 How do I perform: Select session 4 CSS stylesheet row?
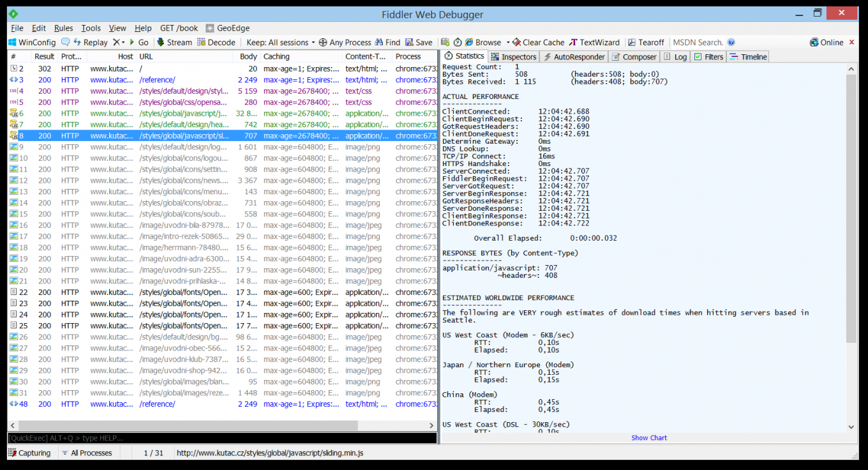[x=222, y=91]
